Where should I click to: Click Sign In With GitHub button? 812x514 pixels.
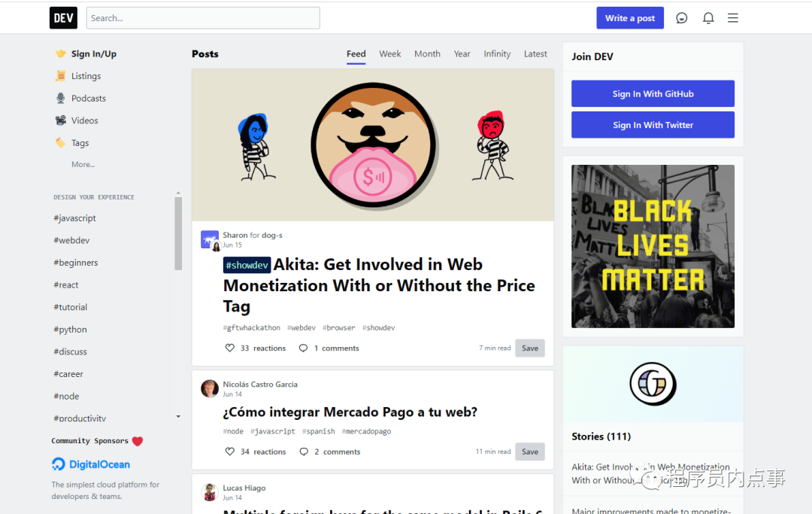click(653, 94)
